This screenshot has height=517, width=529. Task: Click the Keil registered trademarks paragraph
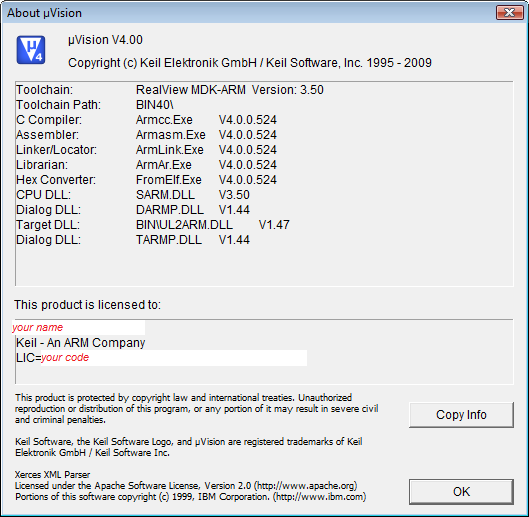click(189, 447)
